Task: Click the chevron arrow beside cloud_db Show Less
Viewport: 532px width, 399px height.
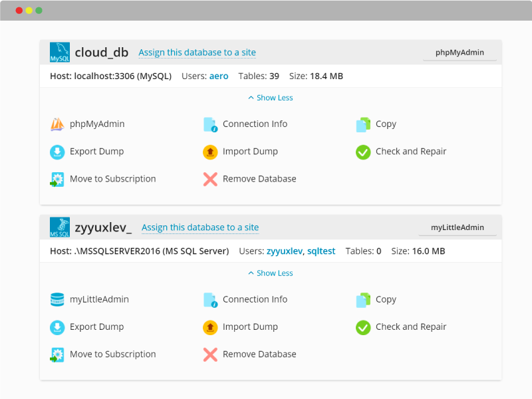Action: click(251, 98)
